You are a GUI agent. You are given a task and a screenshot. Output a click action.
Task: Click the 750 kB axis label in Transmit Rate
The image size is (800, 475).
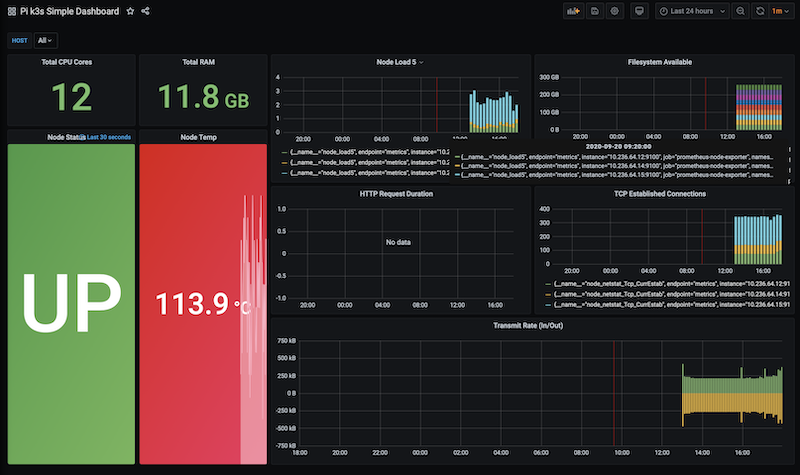[x=286, y=341]
